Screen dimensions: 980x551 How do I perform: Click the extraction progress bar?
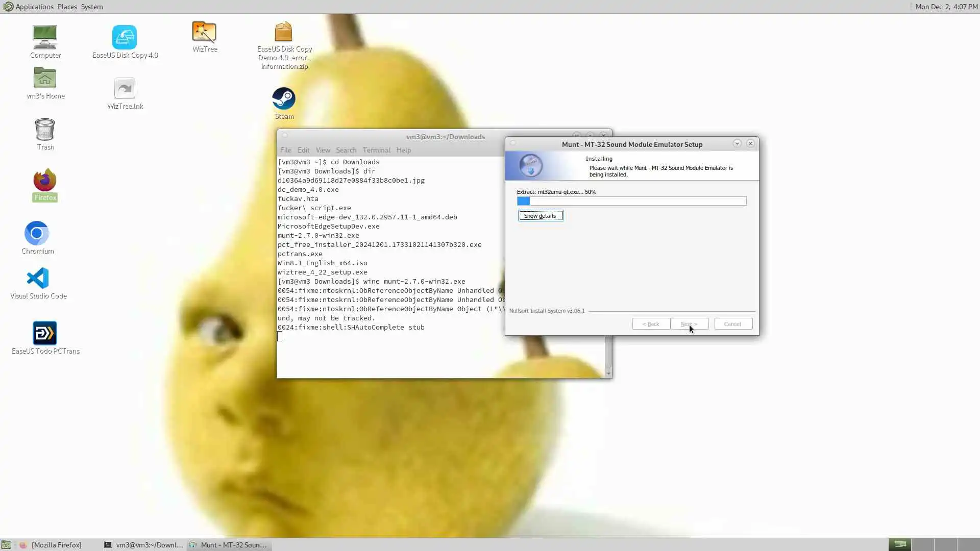click(x=631, y=201)
